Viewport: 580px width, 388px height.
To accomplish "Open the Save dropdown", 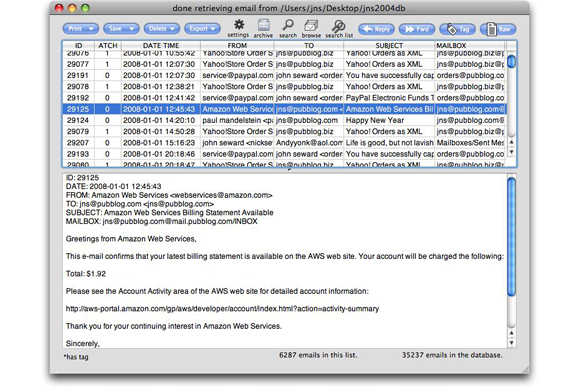I will (x=121, y=28).
